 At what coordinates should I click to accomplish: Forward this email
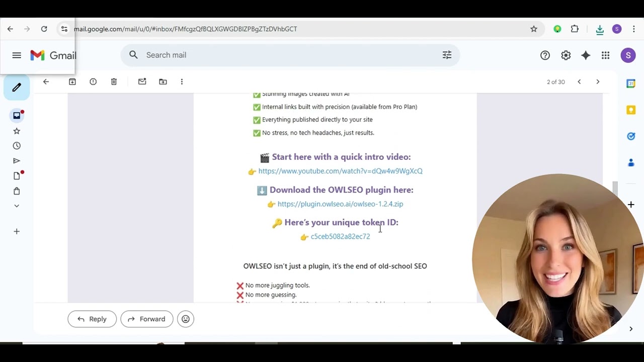click(146, 319)
